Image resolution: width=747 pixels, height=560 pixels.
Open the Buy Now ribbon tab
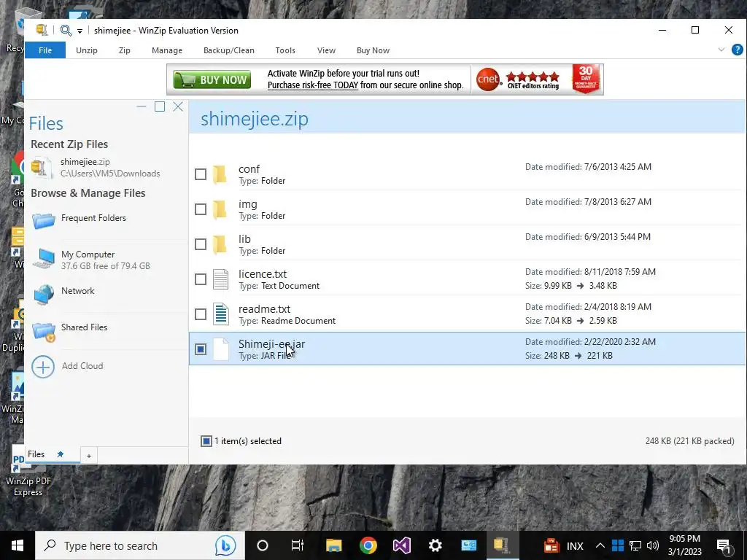coord(373,50)
